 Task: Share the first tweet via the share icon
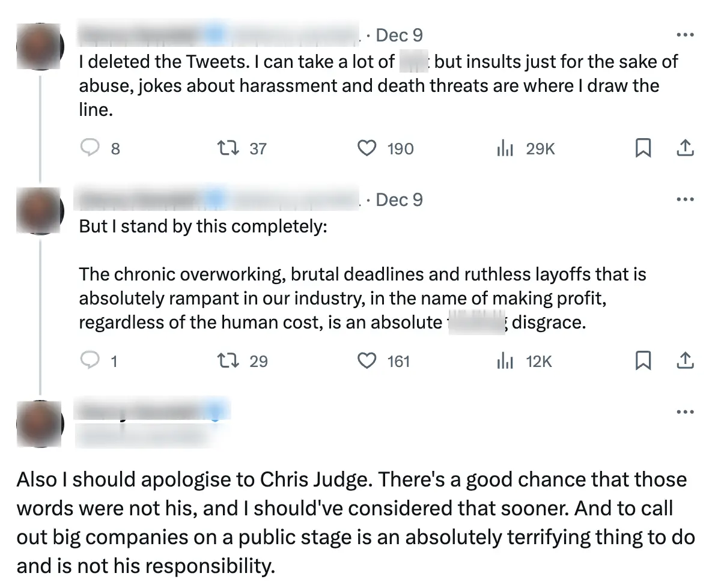click(x=686, y=148)
